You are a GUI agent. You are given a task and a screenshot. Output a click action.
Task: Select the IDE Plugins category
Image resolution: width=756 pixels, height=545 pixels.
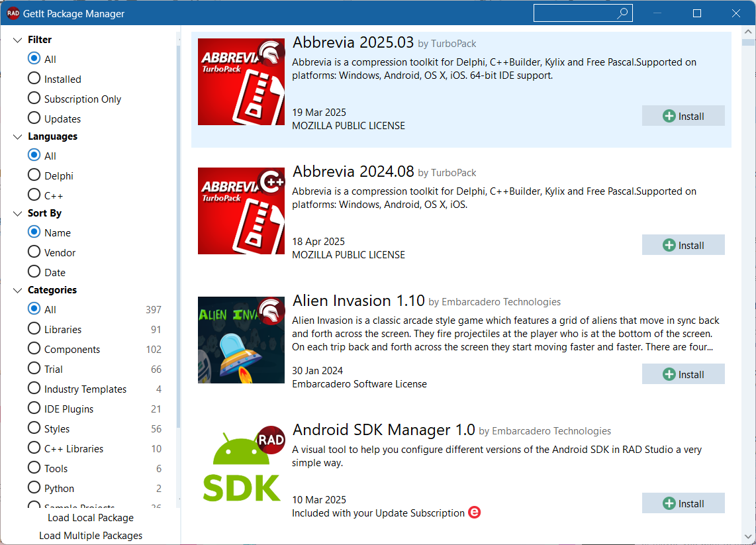pyautogui.click(x=34, y=409)
